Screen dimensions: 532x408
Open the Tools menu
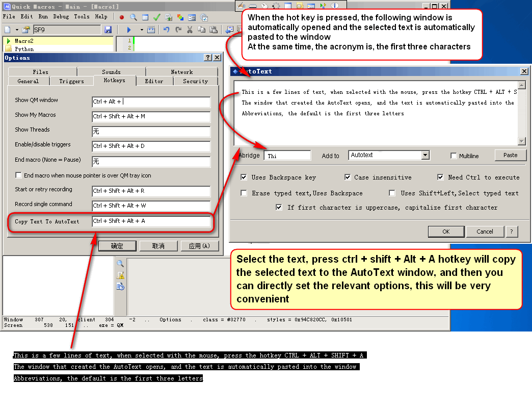pyautogui.click(x=82, y=16)
